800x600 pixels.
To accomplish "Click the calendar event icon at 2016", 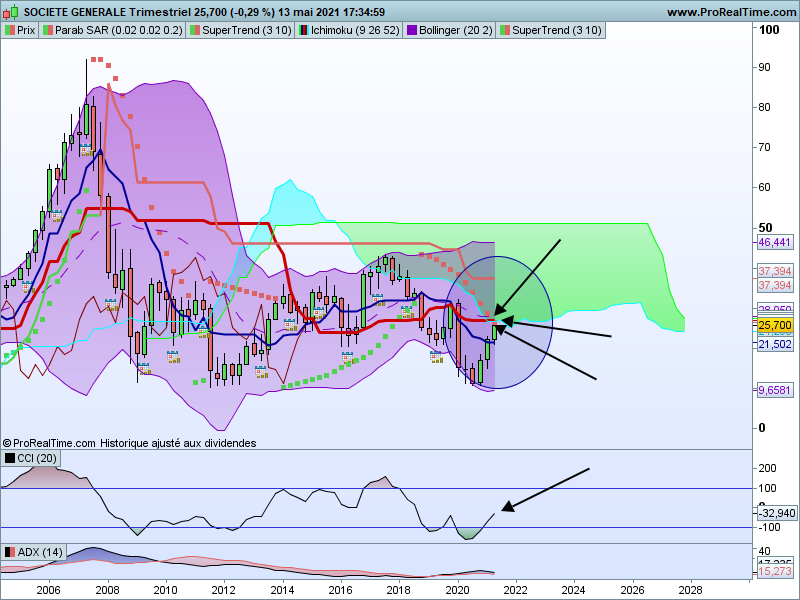I will (x=348, y=357).
